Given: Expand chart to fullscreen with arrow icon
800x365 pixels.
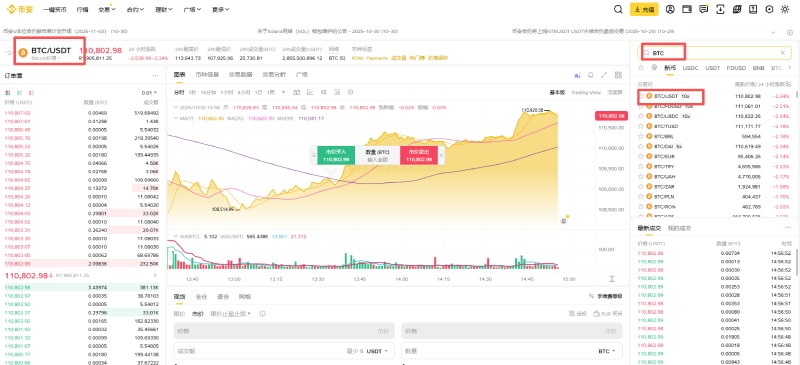Looking at the screenshot, I should (604, 75).
